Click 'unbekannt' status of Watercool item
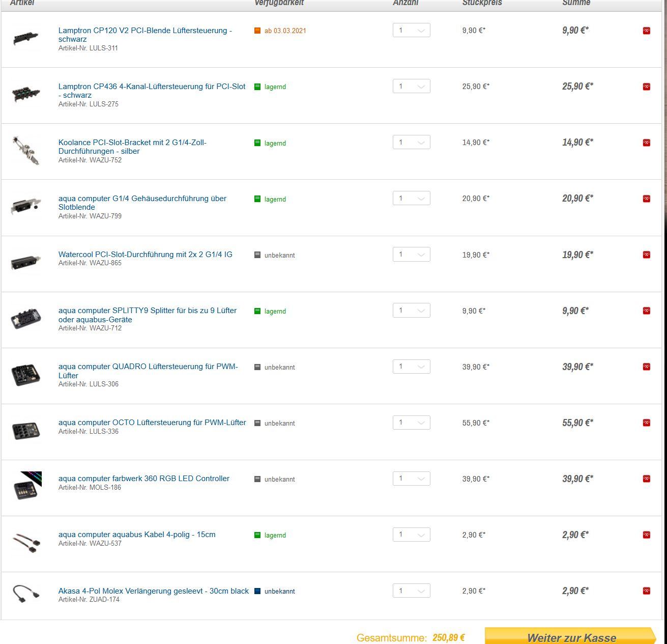 pyautogui.click(x=280, y=255)
